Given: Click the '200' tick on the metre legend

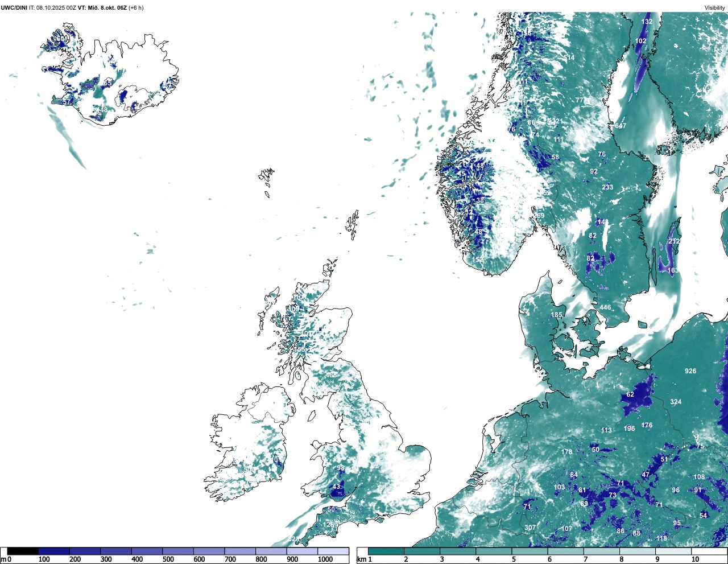Looking at the screenshot, I should (x=75, y=559).
